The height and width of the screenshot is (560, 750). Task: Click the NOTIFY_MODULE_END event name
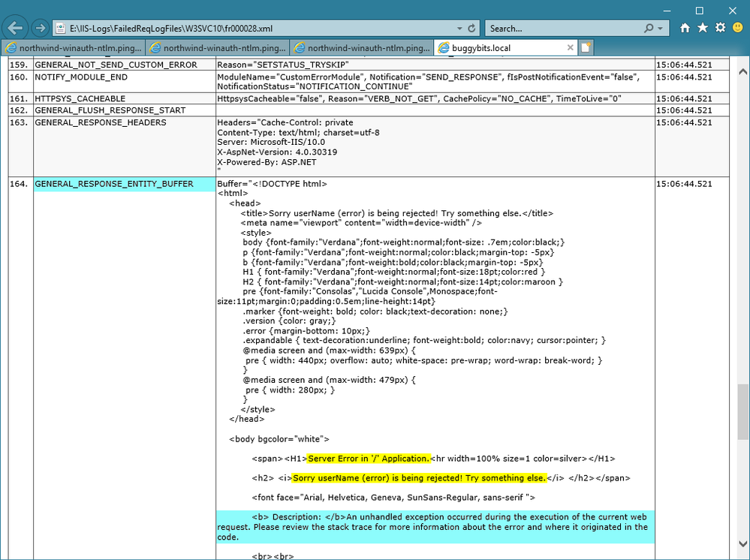(81, 77)
